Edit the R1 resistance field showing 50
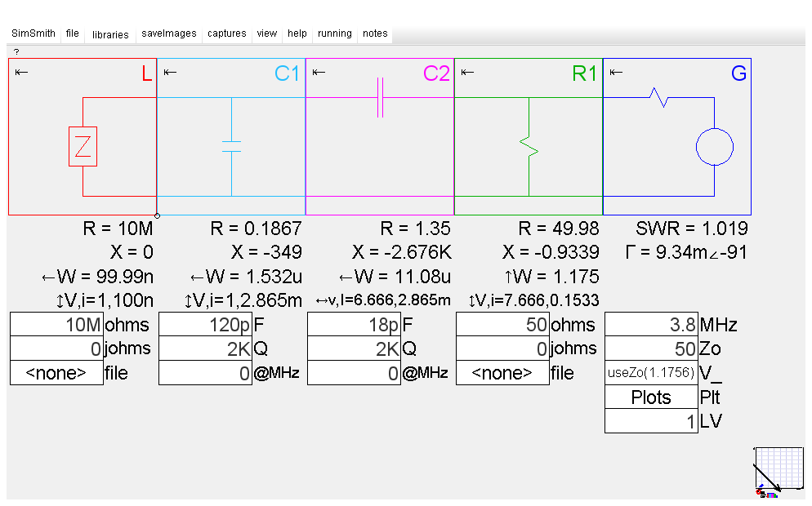Screen dimensions: 812x506 (502, 324)
